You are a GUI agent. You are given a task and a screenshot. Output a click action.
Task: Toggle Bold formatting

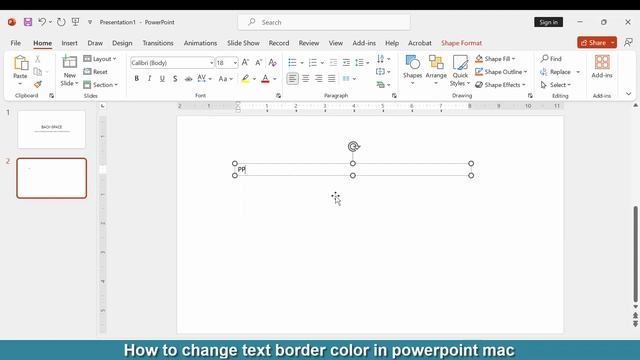(x=136, y=78)
